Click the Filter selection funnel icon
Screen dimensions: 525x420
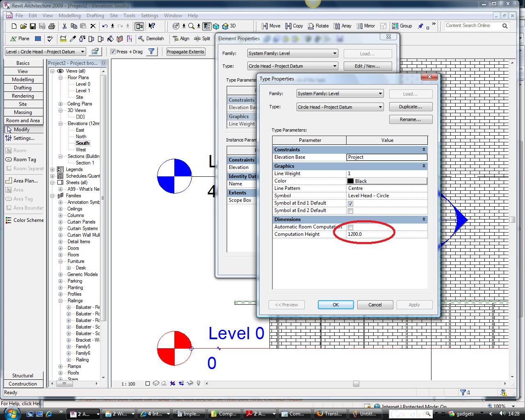pos(151,52)
